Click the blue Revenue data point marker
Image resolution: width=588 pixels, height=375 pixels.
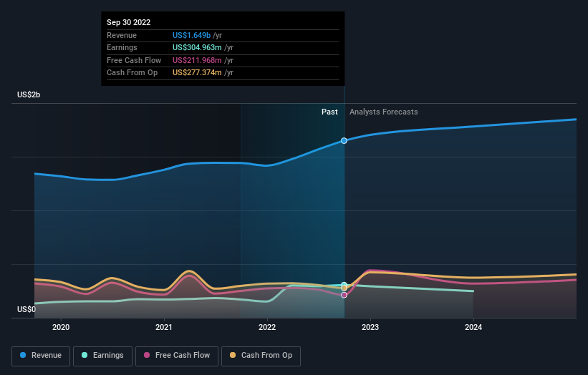coord(344,141)
